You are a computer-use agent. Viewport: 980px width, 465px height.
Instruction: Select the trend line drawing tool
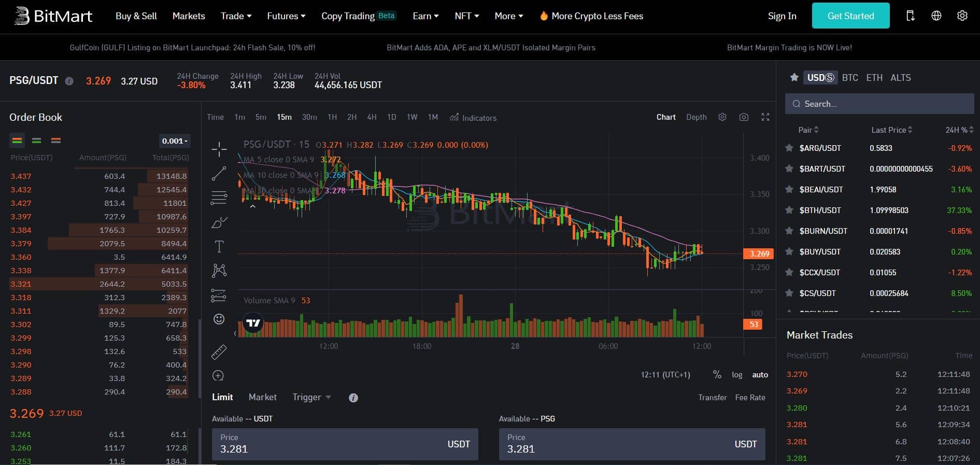pyautogui.click(x=219, y=174)
